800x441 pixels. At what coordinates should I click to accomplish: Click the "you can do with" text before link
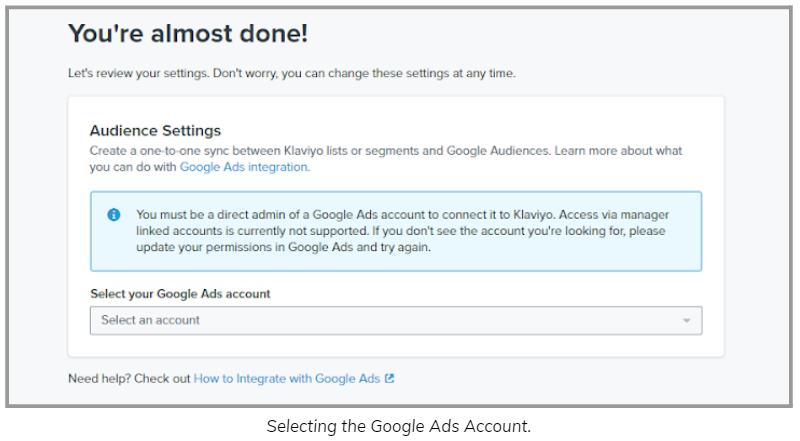pos(133,167)
